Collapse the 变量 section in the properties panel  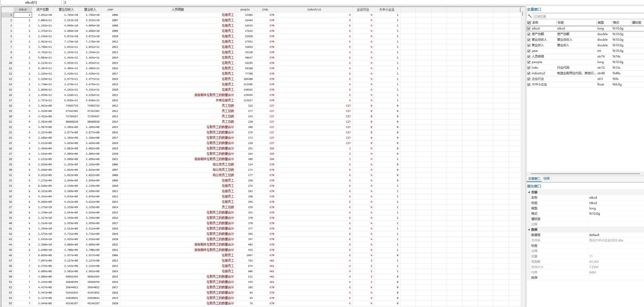[x=529, y=192]
